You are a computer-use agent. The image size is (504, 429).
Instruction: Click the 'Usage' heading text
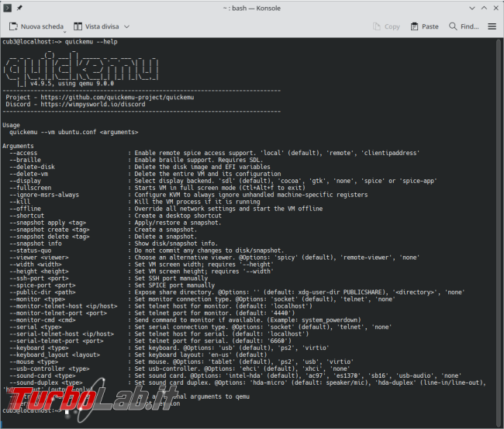12,125
